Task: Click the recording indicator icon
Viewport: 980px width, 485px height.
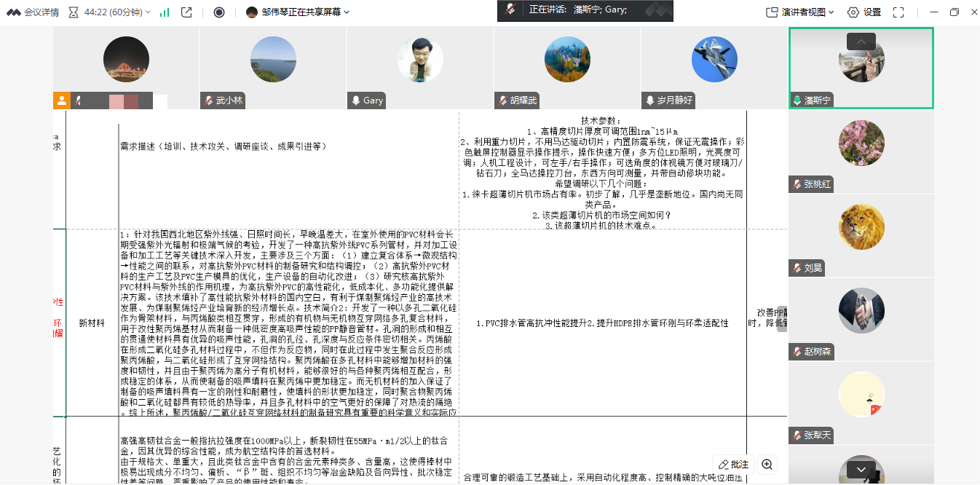Action: [218, 10]
